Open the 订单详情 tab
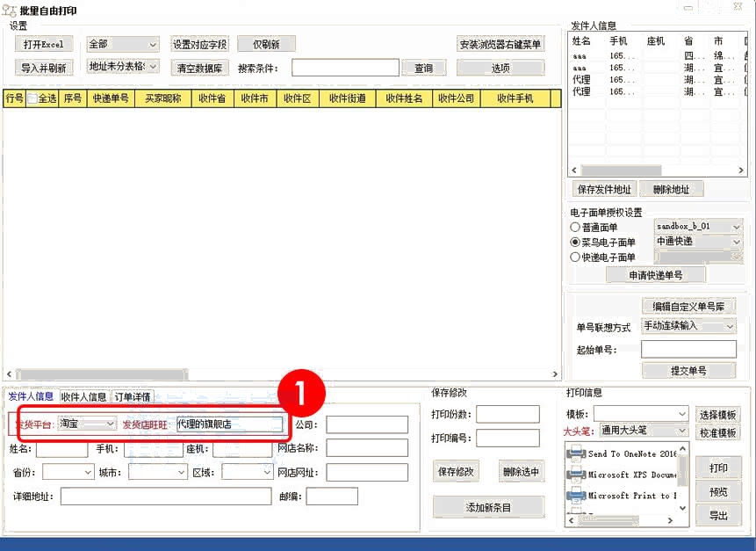The height and width of the screenshot is (551, 756). click(x=133, y=397)
